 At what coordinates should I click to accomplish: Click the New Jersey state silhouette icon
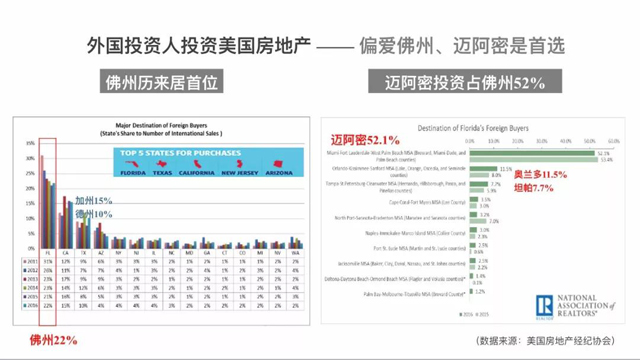tap(240, 164)
